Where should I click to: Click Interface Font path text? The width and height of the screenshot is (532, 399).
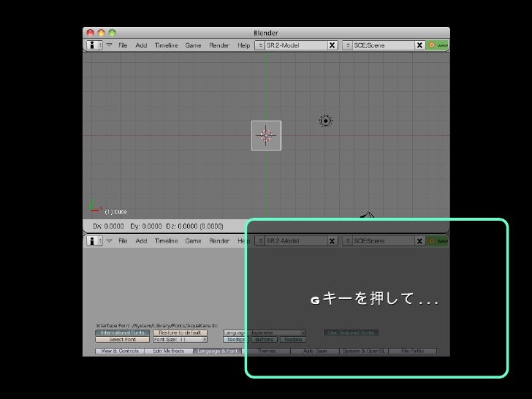(156, 326)
